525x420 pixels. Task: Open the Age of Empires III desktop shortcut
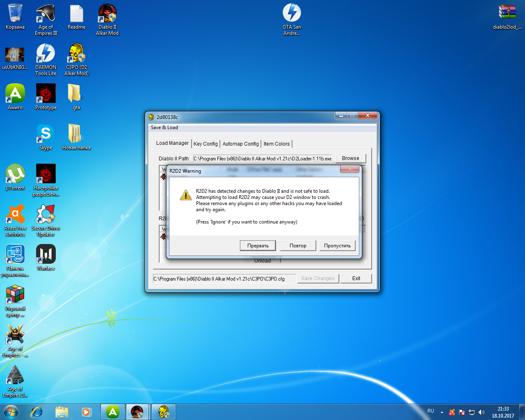pyautogui.click(x=46, y=20)
